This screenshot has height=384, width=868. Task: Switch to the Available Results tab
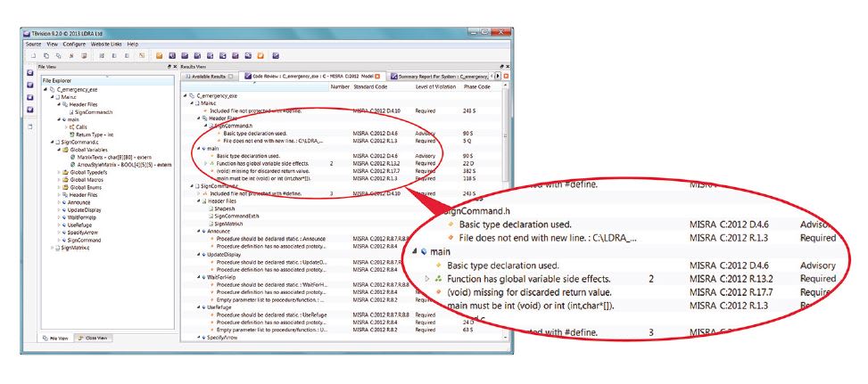click(x=208, y=77)
